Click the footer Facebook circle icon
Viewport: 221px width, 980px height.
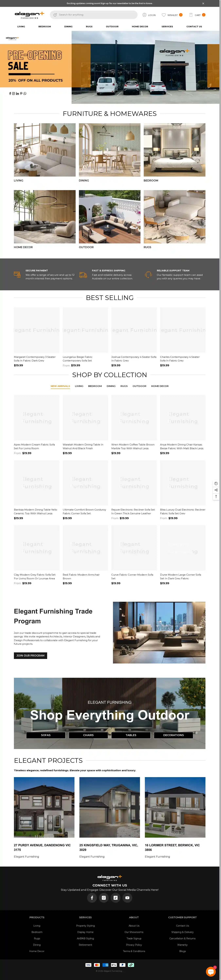pos(92,898)
